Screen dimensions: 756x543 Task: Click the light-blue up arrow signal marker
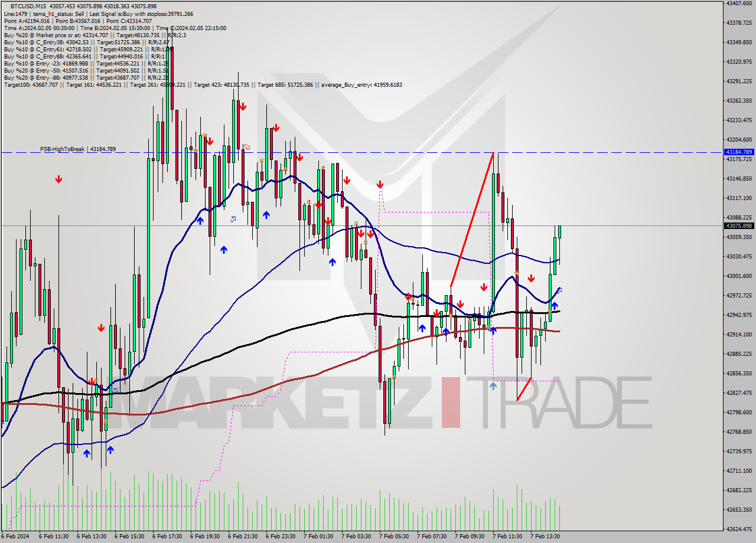coord(493,386)
